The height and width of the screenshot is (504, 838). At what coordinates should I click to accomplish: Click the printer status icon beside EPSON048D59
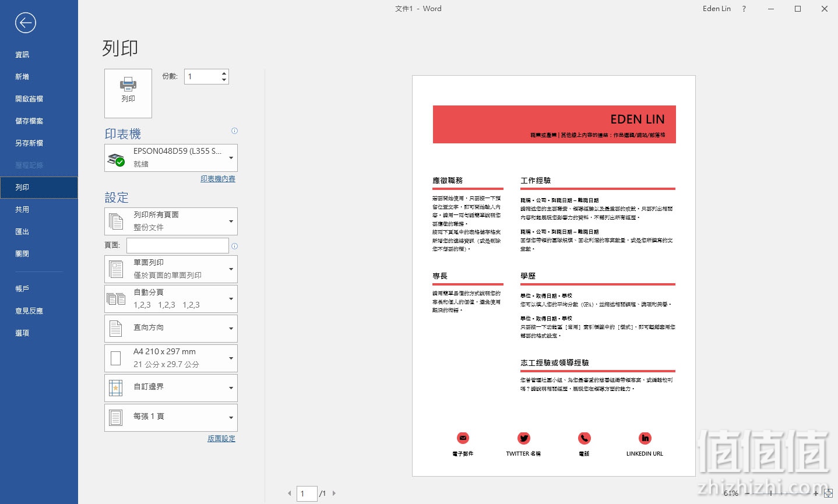click(x=117, y=159)
